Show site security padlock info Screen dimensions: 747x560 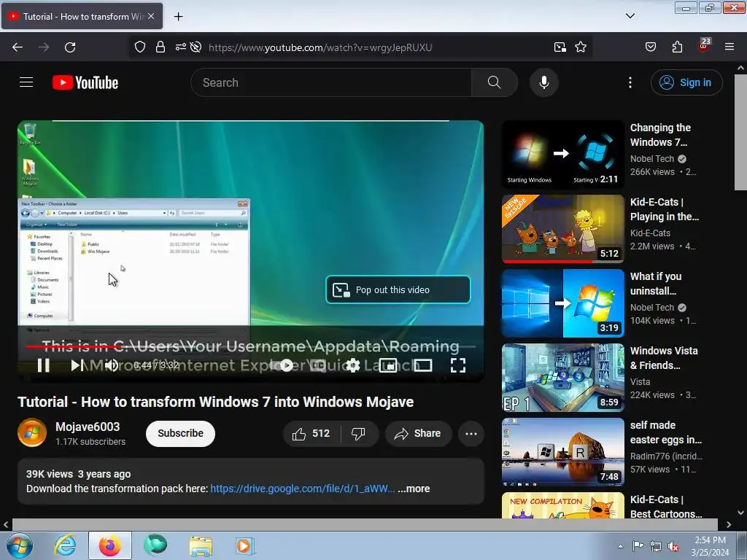(x=160, y=47)
